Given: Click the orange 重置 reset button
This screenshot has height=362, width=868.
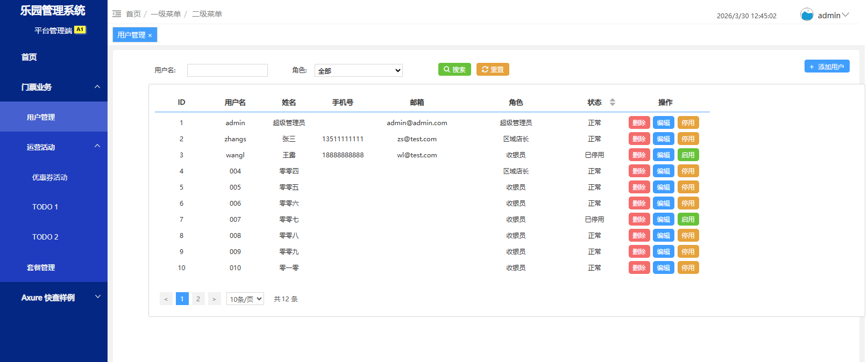Looking at the screenshot, I should coord(493,69).
